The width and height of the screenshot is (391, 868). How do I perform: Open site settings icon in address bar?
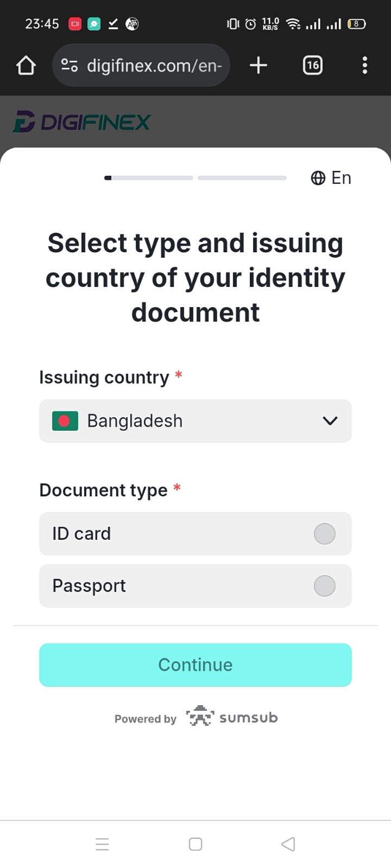pyautogui.click(x=70, y=66)
